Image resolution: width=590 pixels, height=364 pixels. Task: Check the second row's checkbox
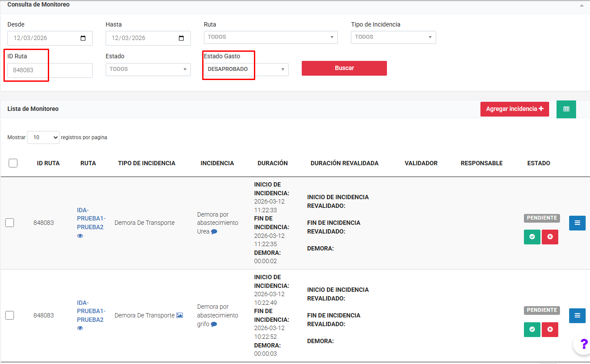click(10, 315)
